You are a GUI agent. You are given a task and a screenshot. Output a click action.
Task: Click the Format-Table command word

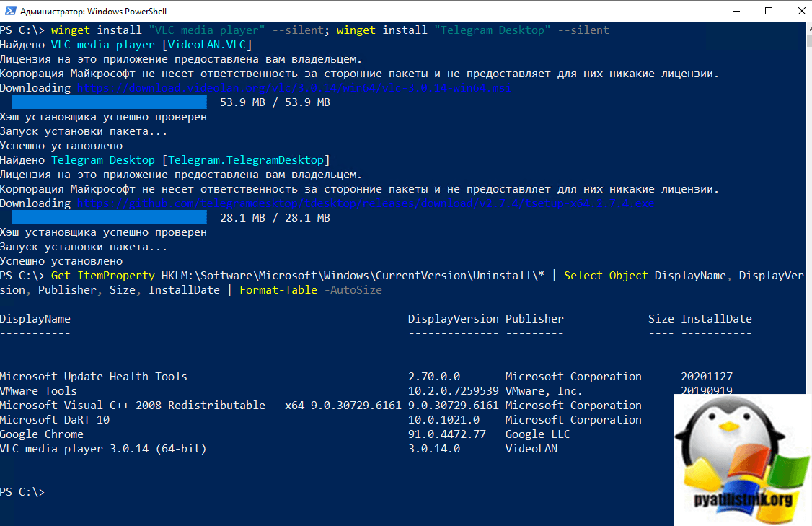[x=278, y=290]
